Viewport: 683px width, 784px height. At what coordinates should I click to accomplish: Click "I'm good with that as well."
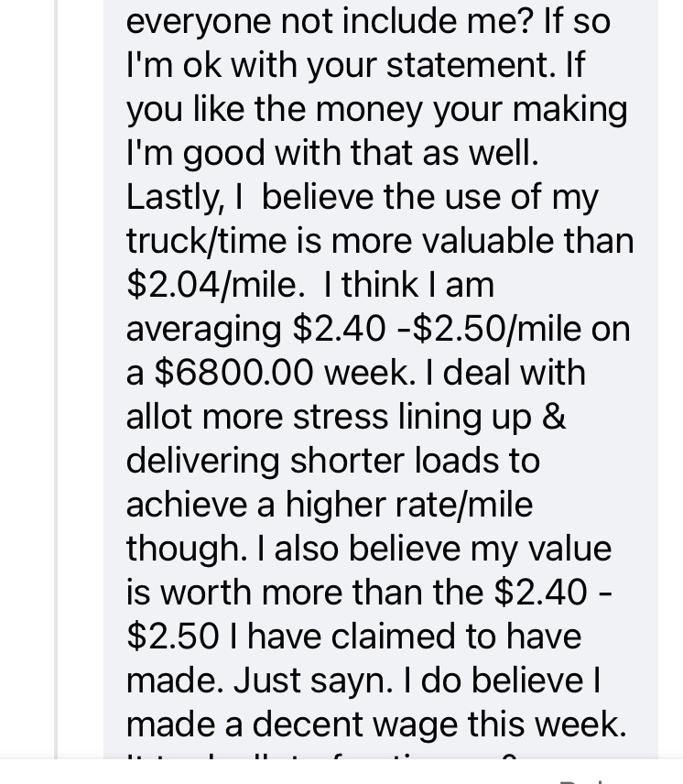click(331, 153)
